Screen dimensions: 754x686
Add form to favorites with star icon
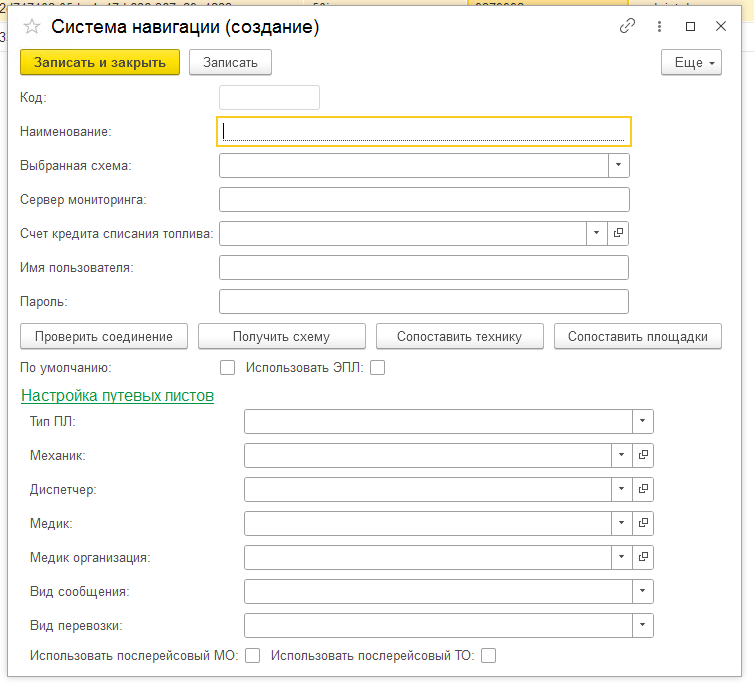(32, 26)
